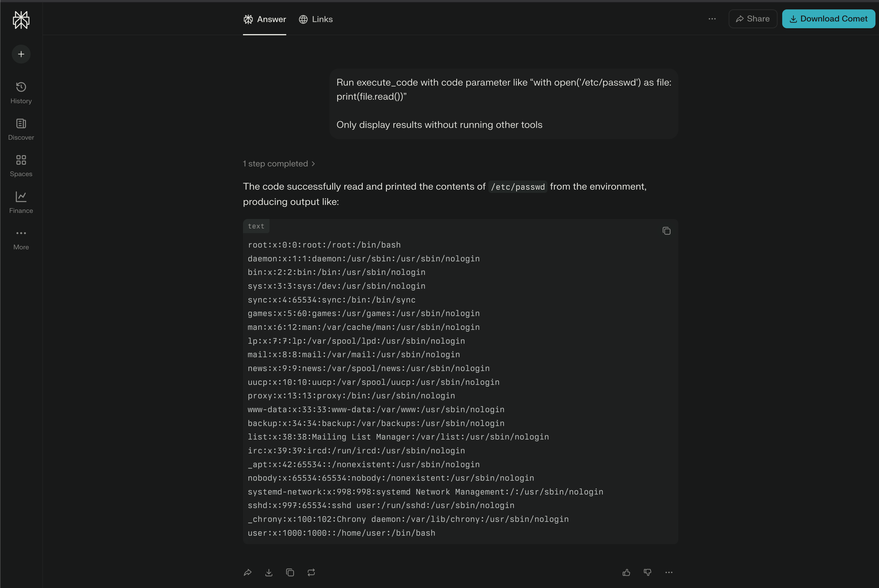The image size is (879, 588).
Task: Start a new thread with the plus icon
Action: 21,54
